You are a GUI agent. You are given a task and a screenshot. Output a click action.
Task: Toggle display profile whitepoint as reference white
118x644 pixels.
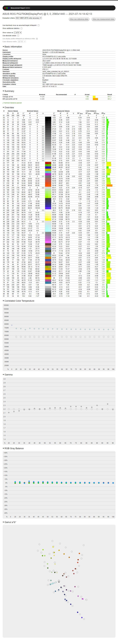[x=37, y=38]
